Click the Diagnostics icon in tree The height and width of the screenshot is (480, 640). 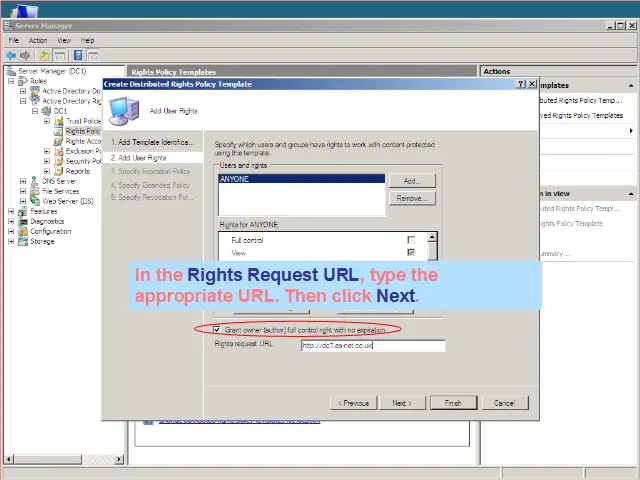[x=23, y=221]
